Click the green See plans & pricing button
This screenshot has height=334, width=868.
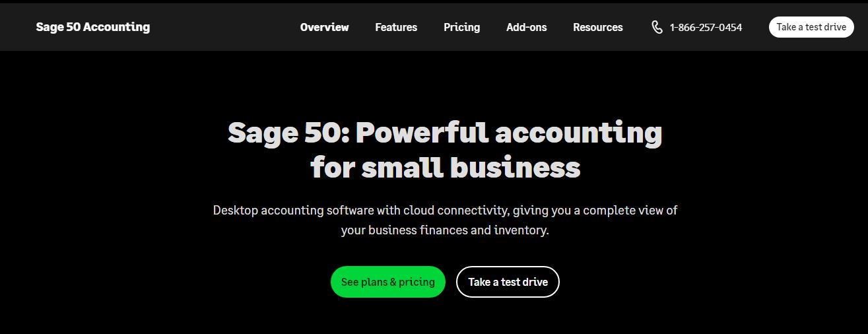pyautogui.click(x=388, y=282)
